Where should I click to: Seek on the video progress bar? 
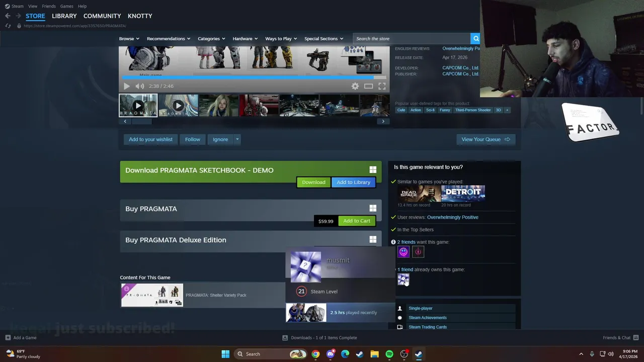254,77
